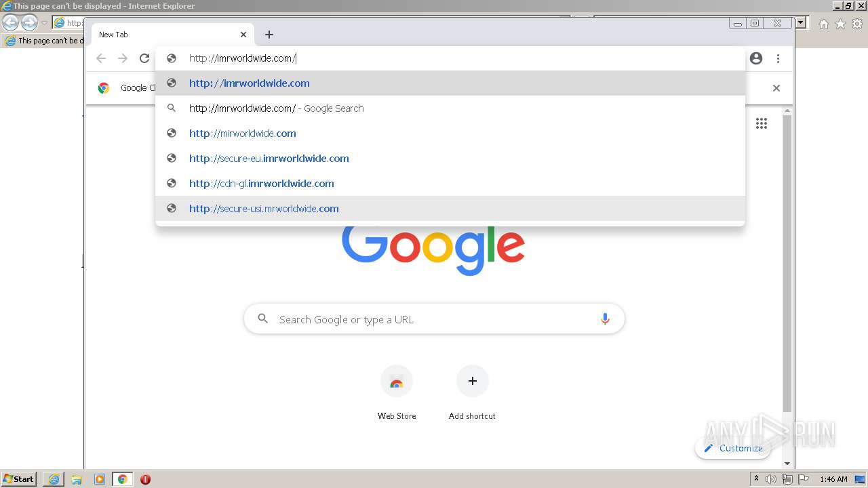The width and height of the screenshot is (868, 488).
Task: Open the volume speaker tray icon
Action: (x=771, y=479)
